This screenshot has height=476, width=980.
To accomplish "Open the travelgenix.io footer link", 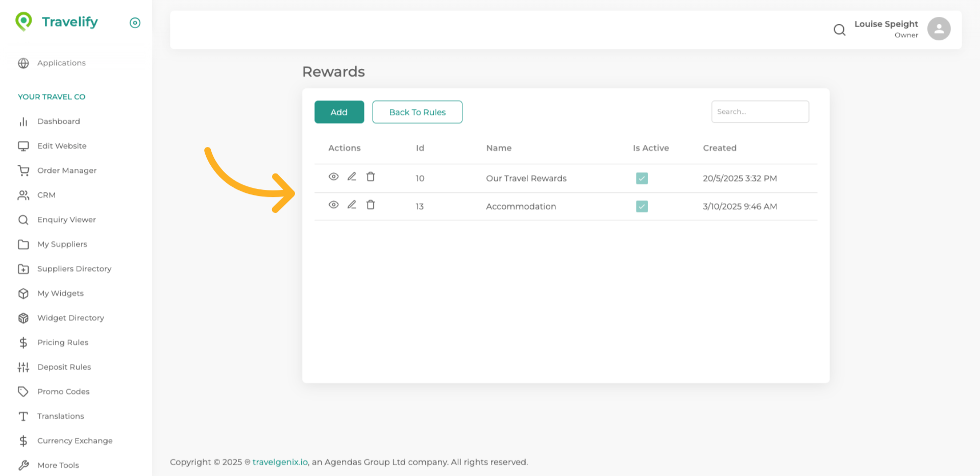I will click(280, 462).
